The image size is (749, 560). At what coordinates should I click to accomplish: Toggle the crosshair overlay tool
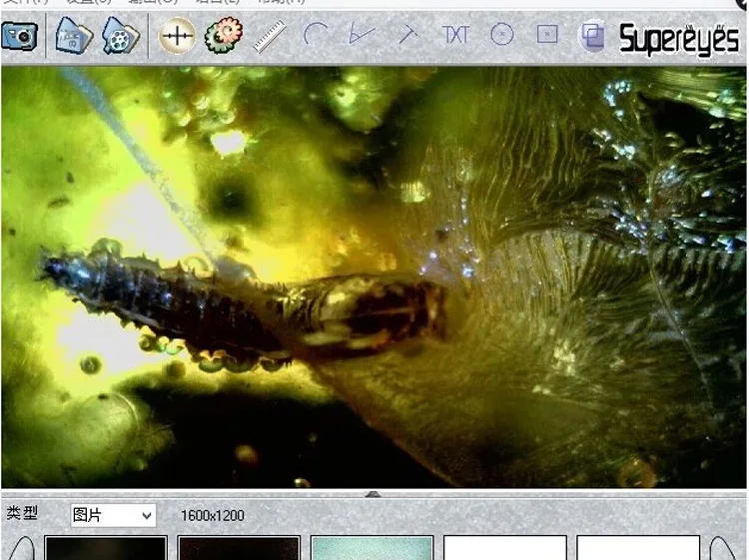pos(177,36)
